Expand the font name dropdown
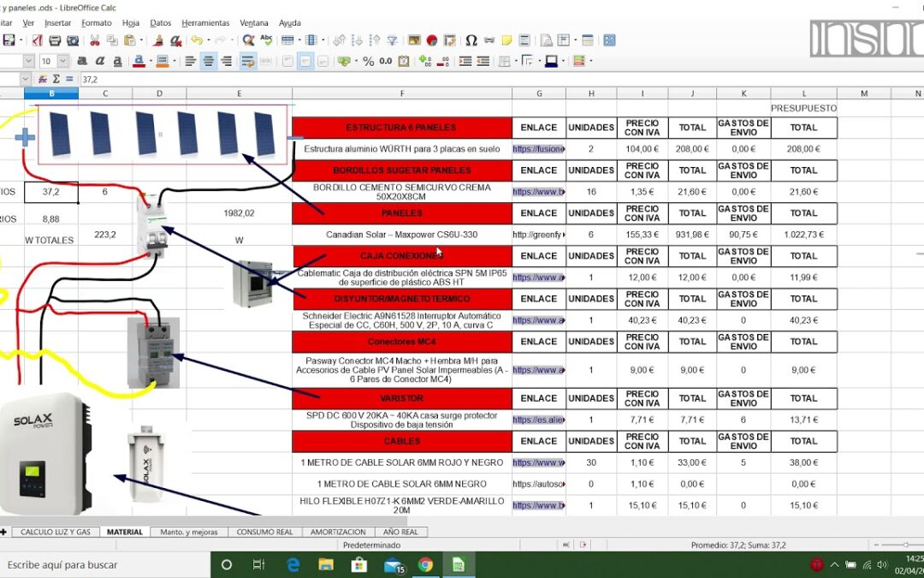Viewport: 924px width, 578px height. pos(29,61)
